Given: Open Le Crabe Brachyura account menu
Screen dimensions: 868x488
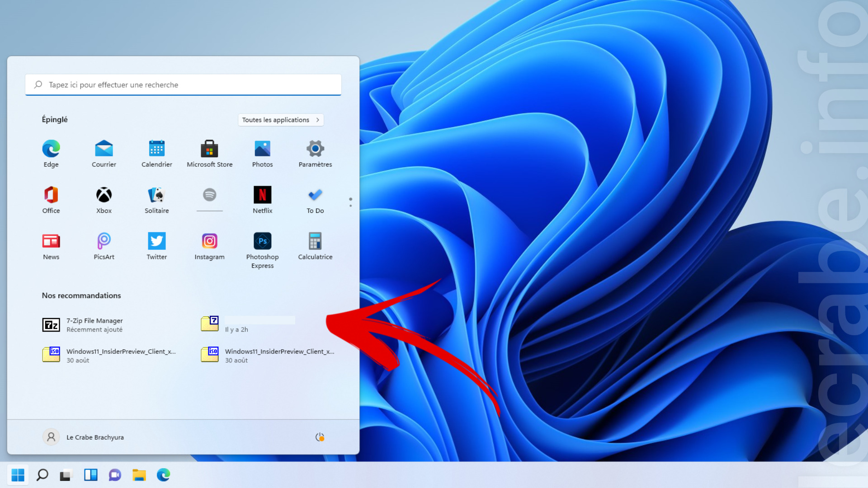Looking at the screenshot, I should 83,437.
